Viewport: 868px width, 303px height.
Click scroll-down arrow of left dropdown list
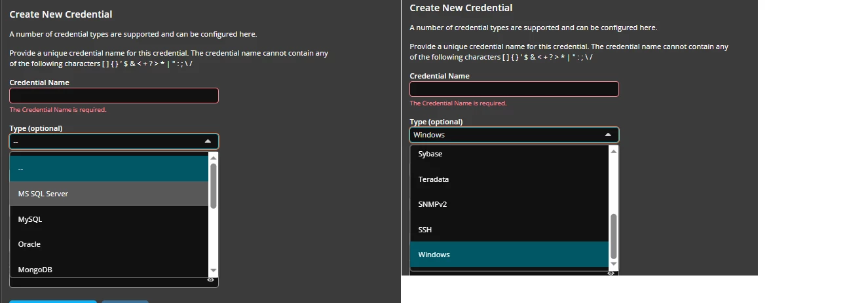click(213, 270)
